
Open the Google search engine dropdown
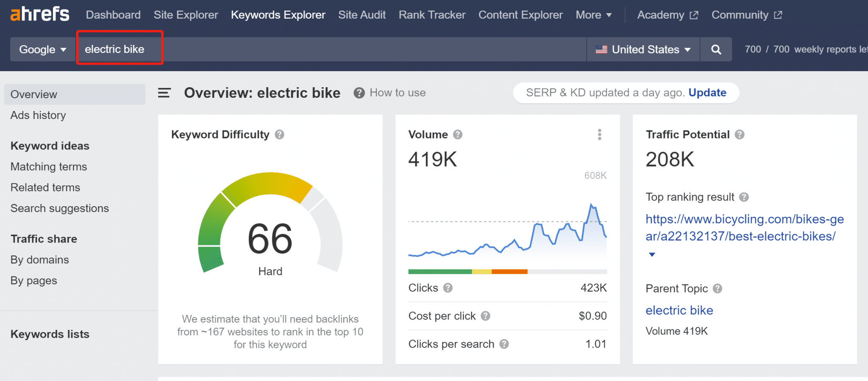pos(43,50)
